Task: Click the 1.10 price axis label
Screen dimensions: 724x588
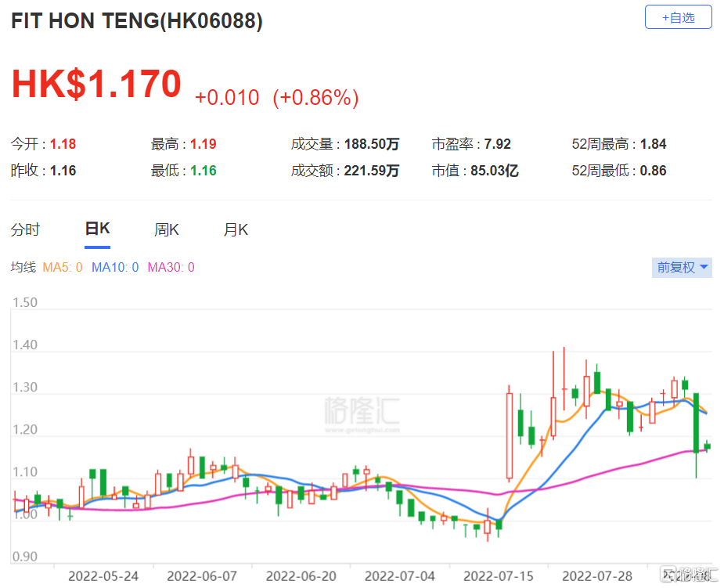Action: coord(25,472)
